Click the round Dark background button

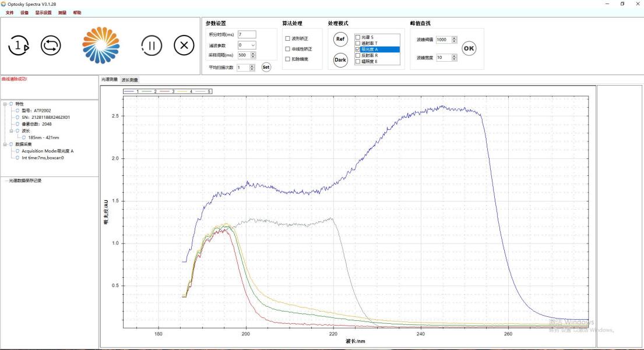340,59
